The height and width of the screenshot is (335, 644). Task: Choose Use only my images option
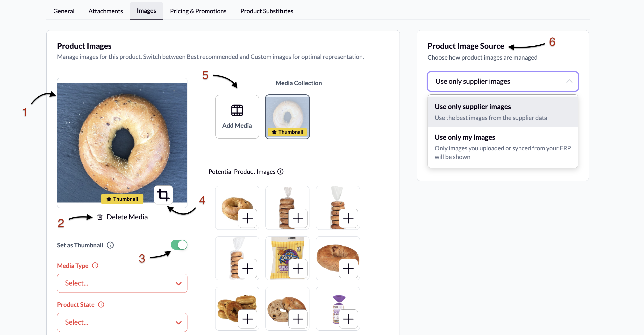coord(503,147)
